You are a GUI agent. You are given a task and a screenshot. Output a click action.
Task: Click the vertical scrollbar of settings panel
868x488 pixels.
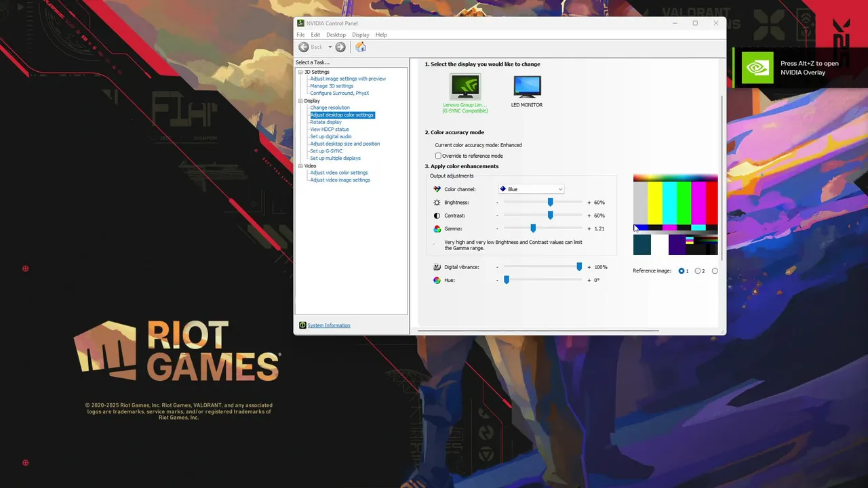[x=722, y=179]
